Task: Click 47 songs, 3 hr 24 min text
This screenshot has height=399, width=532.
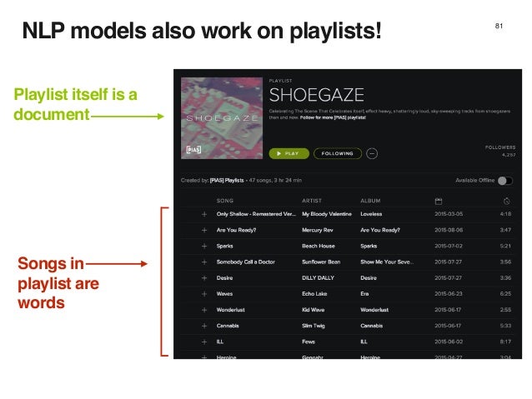Action: tap(275, 181)
